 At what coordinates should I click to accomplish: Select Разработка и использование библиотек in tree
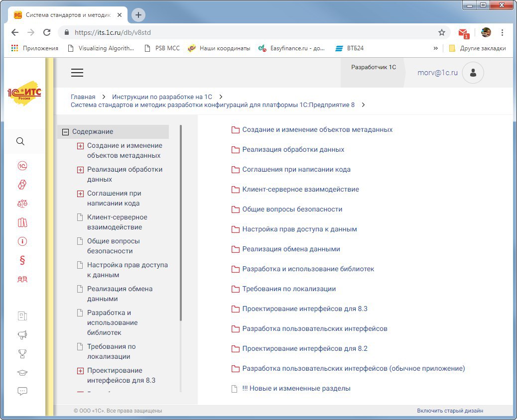112,322
